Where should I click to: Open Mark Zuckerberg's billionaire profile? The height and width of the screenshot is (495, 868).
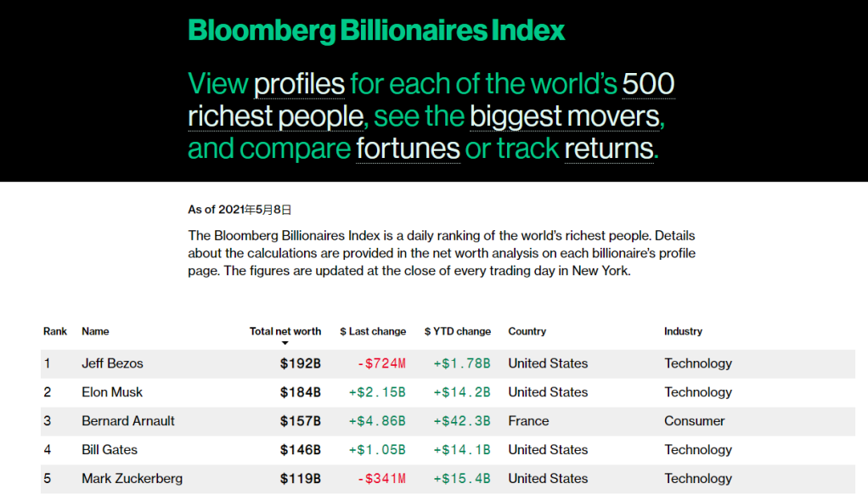tap(132, 478)
